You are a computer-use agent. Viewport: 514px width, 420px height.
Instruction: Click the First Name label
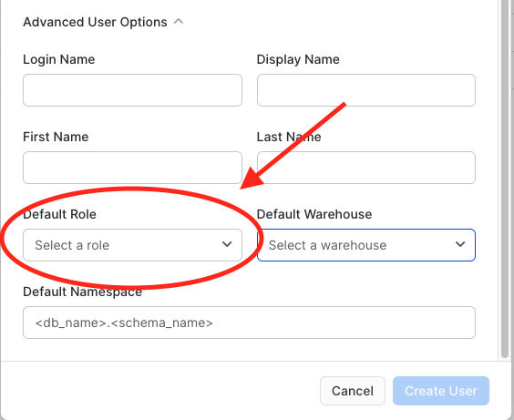coord(56,137)
